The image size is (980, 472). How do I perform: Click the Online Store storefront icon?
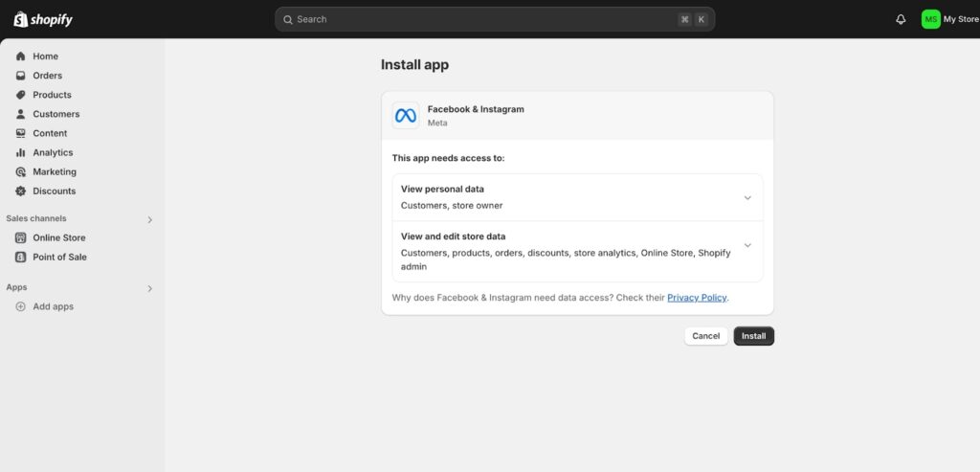coord(21,237)
